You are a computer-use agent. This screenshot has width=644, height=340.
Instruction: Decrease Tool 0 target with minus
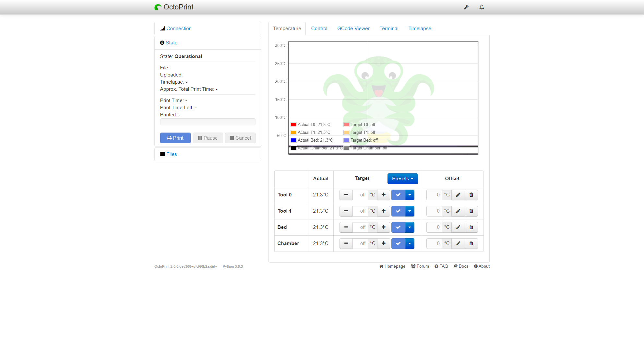click(x=346, y=195)
